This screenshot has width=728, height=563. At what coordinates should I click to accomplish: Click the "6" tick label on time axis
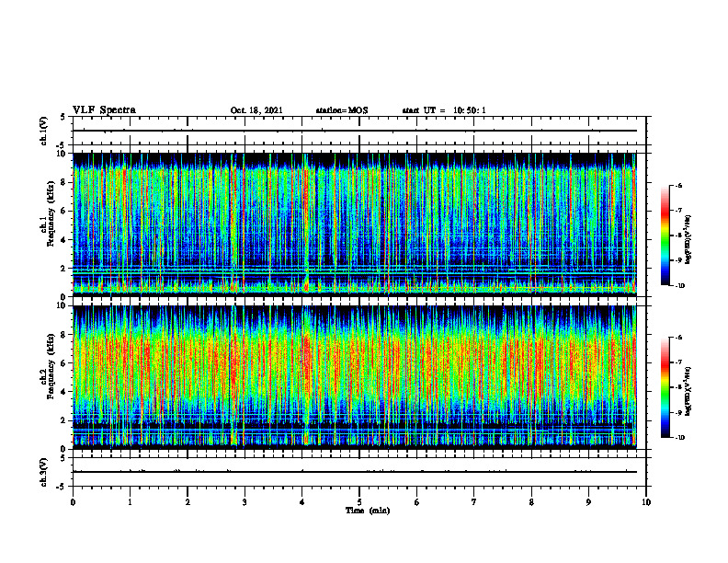pyautogui.click(x=417, y=502)
